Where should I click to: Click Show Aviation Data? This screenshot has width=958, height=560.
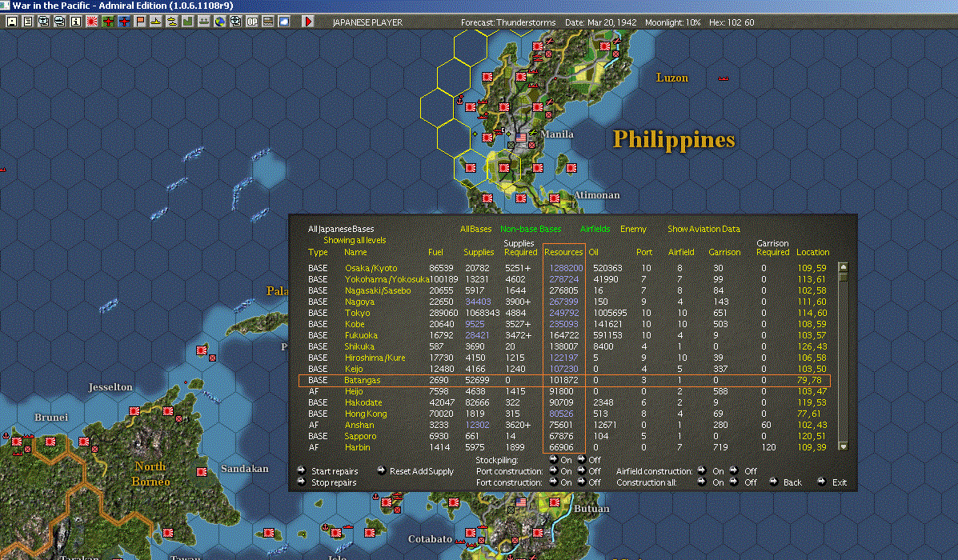tap(703, 229)
